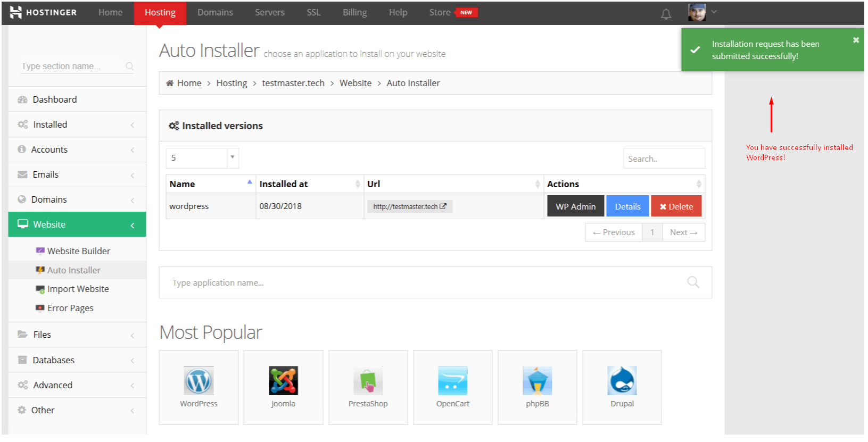This screenshot has height=442, width=868.
Task: Expand the Other sidebar section chevron
Action: click(133, 411)
